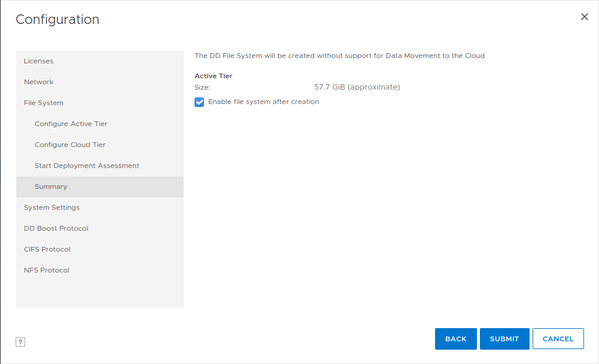Click the 57.7 GiB size value
This screenshot has height=364, width=599.
click(357, 87)
